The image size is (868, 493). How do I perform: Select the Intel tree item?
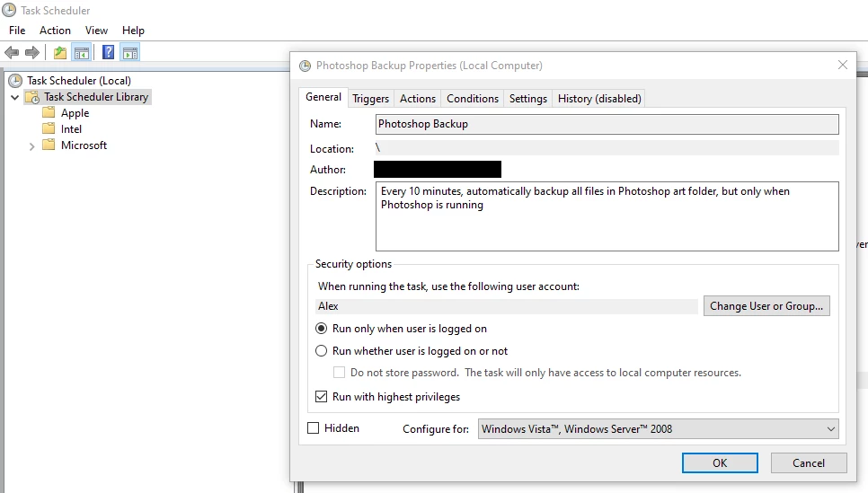pos(71,129)
